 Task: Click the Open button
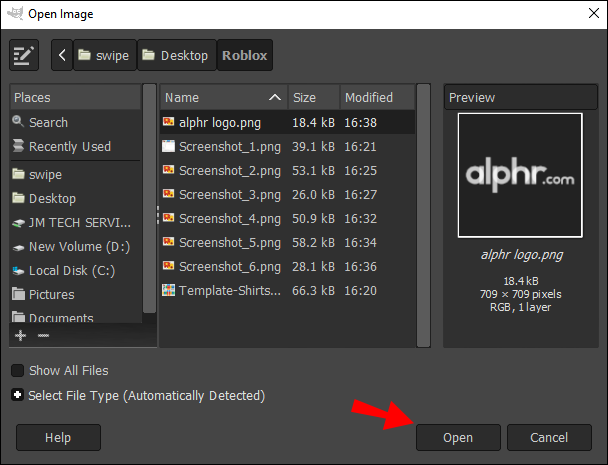coord(458,437)
